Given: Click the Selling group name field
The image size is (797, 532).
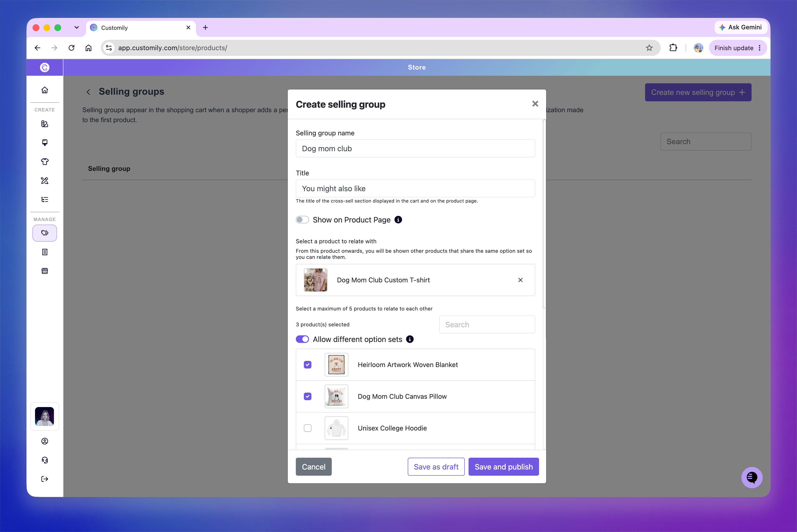Looking at the screenshot, I should point(415,149).
